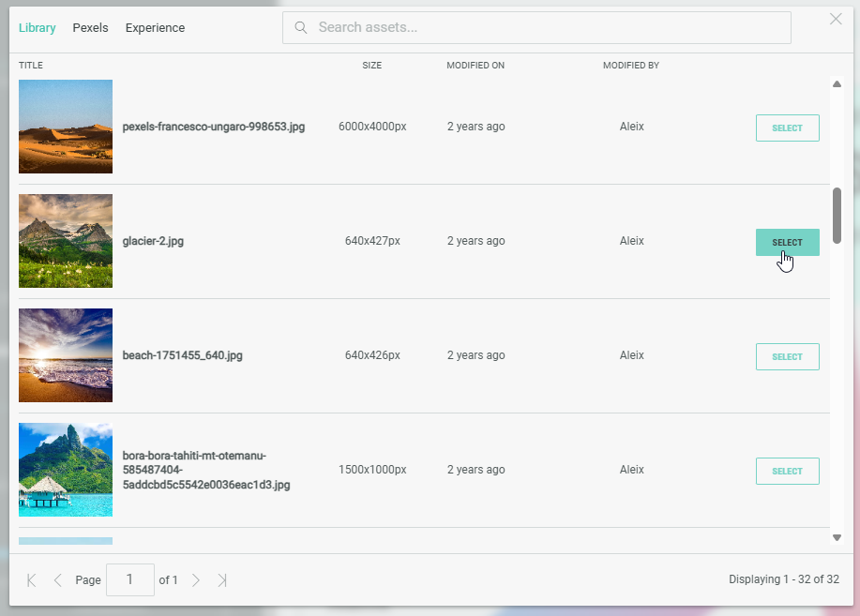The width and height of the screenshot is (860, 616).
Task: Go to the previous page
Action: pos(58,580)
